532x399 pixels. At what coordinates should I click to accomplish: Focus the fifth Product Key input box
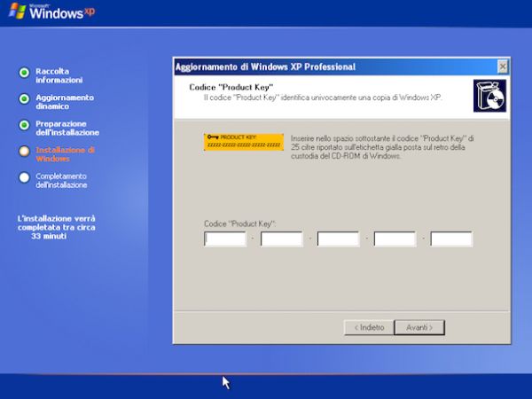click(x=451, y=239)
